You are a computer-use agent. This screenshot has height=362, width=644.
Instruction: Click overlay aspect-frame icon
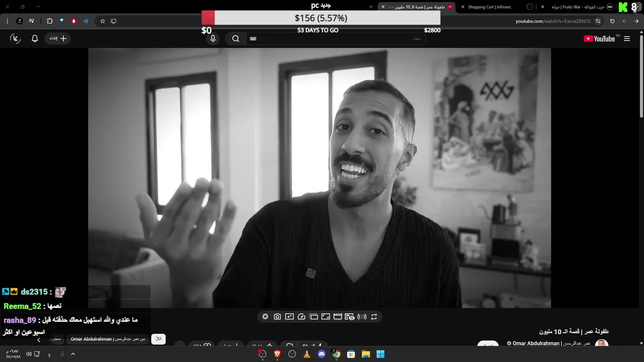(x=326, y=317)
